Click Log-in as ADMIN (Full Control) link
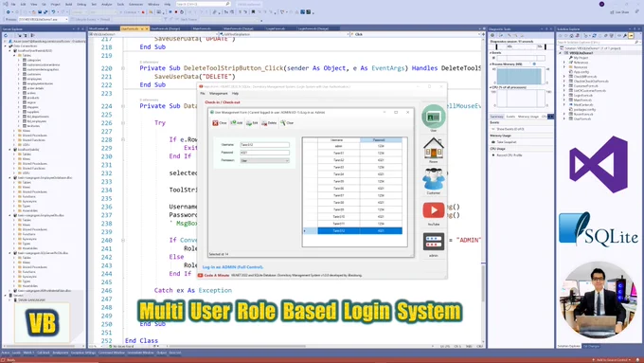This screenshot has height=363, width=644. 233,267
